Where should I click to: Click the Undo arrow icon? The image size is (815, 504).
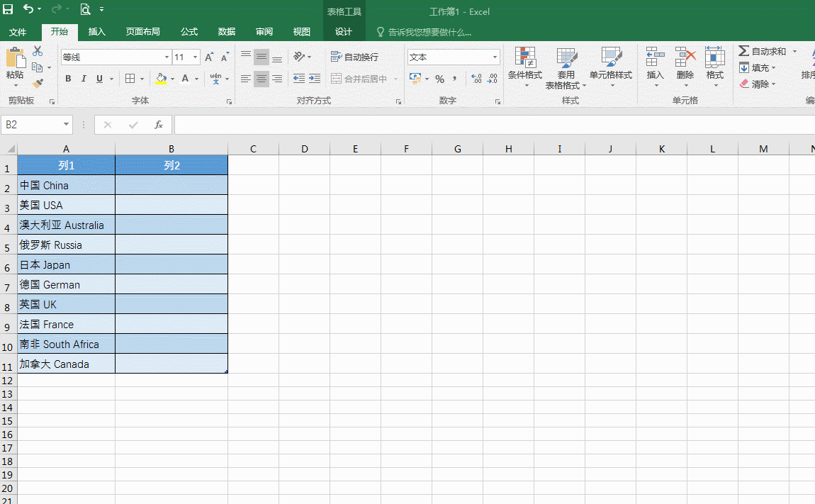pos(28,9)
